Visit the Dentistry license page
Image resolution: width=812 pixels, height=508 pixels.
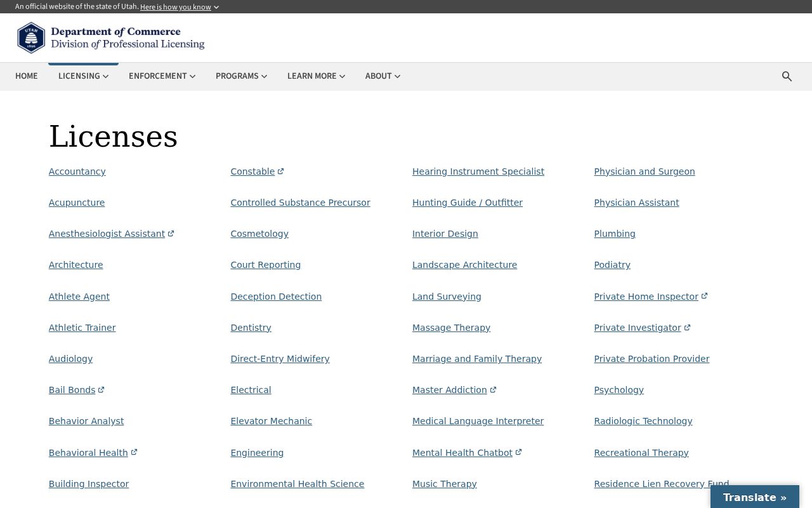tap(251, 328)
